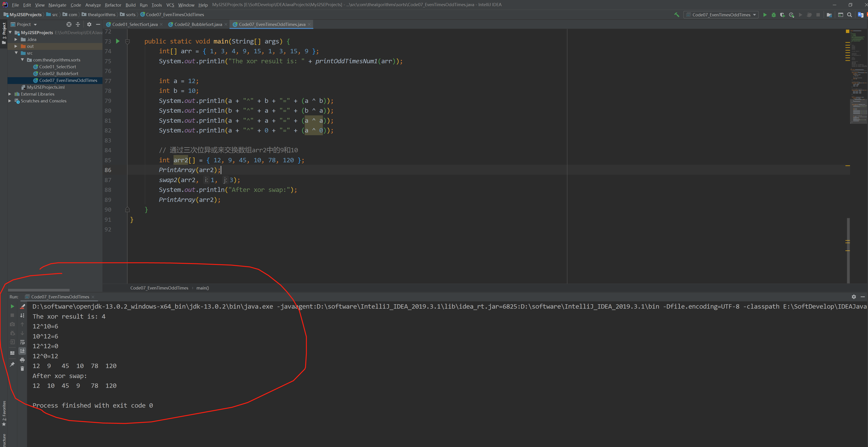868x447 pixels.
Task: Open the run configuration dropdown
Action: click(721, 15)
